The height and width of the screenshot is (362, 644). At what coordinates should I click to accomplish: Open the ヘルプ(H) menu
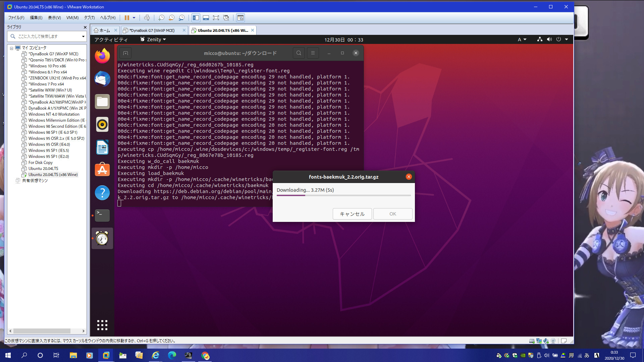pos(108,18)
